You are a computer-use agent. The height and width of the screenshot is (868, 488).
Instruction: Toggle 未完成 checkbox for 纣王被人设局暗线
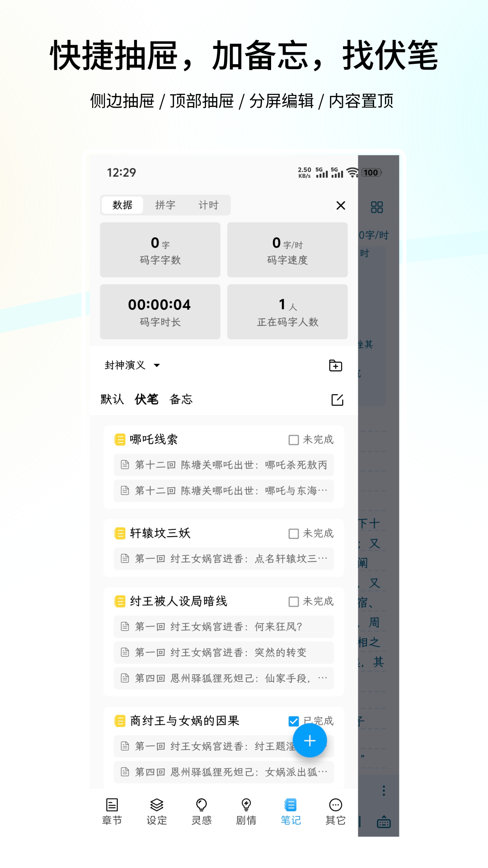pos(294,602)
